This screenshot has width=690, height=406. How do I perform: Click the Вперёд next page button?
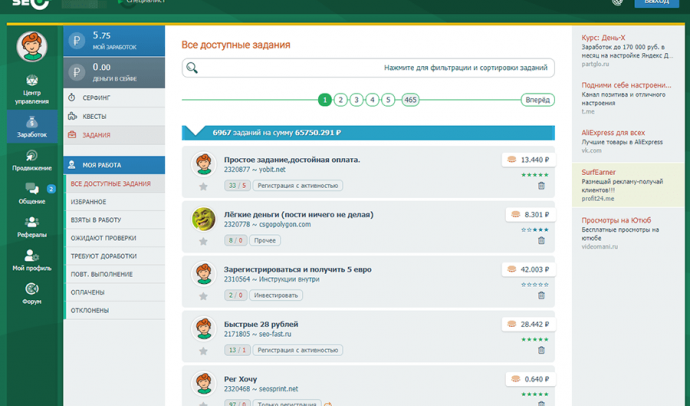537,100
